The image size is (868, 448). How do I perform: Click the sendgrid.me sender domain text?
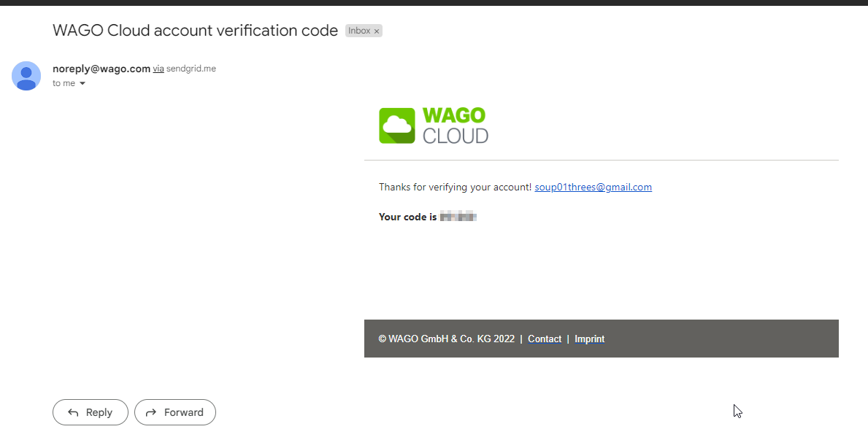(191, 69)
